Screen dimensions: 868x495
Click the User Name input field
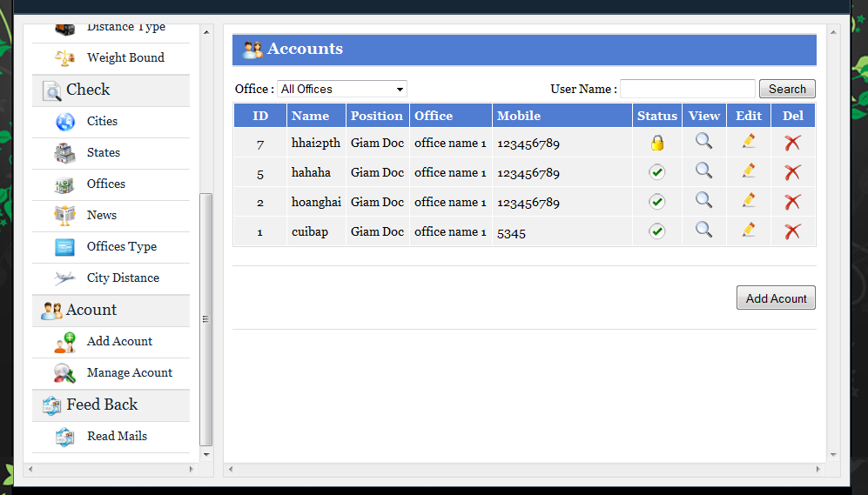point(687,89)
